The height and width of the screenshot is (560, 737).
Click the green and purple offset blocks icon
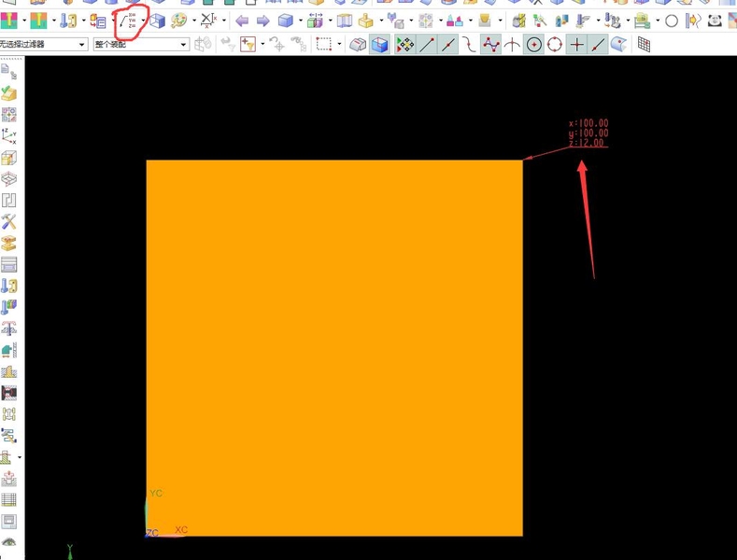pos(316,21)
